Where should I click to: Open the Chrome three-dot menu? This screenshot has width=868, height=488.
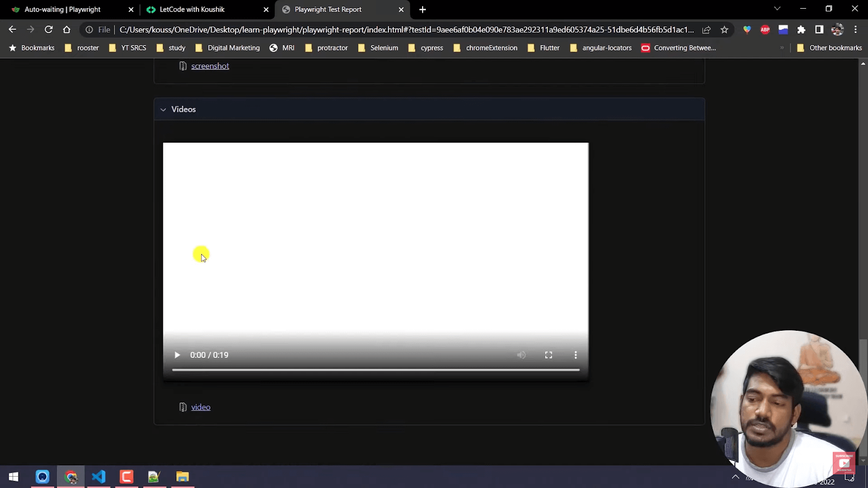pos(856,30)
